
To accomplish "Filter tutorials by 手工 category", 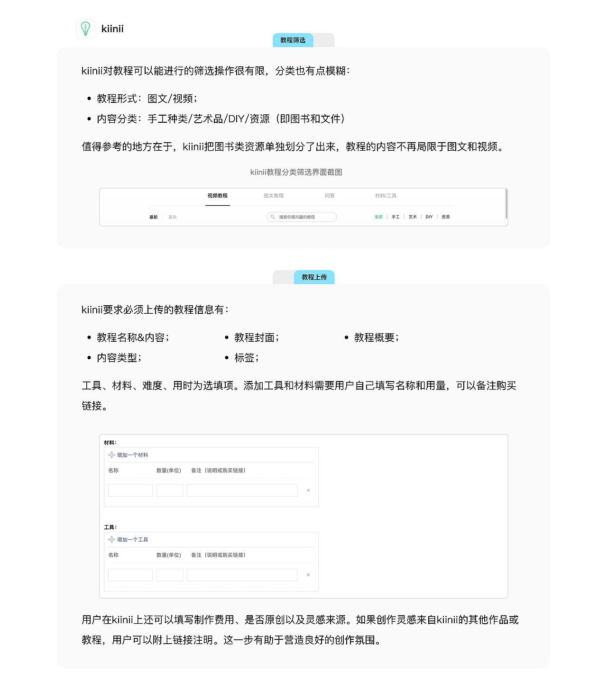I will point(395,217).
